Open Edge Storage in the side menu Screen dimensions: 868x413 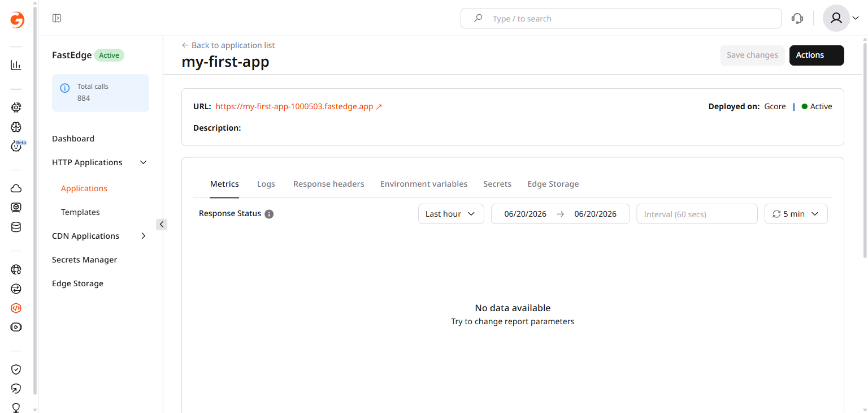(77, 283)
